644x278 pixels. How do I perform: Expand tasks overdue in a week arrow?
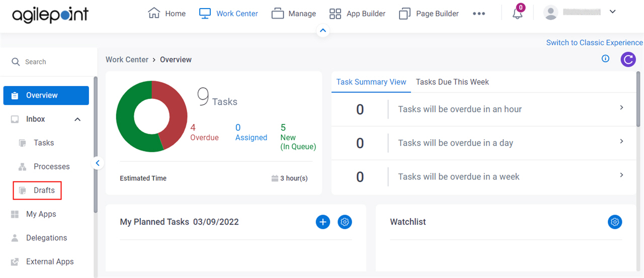pyautogui.click(x=622, y=175)
